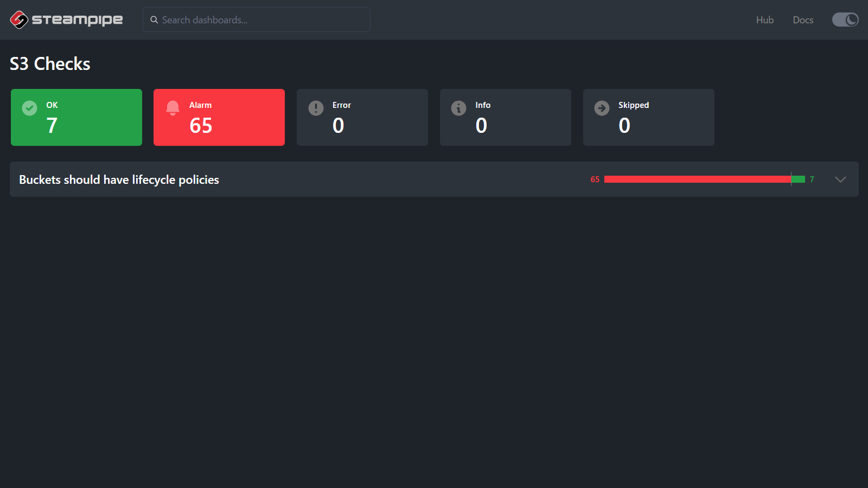Open the Hub menu link
868x488 pixels.
click(x=764, y=20)
